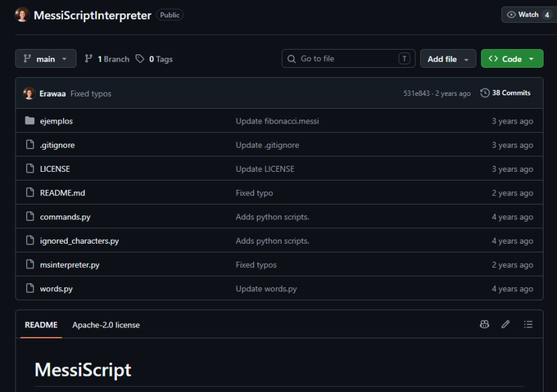
Task: Click the ejemplos folder icon
Action: pos(29,120)
